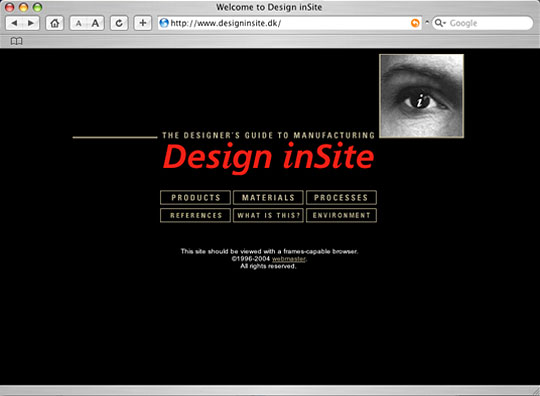The height and width of the screenshot is (396, 540).
Task: Open the Google search magnifier dropdown
Action: [x=440, y=23]
